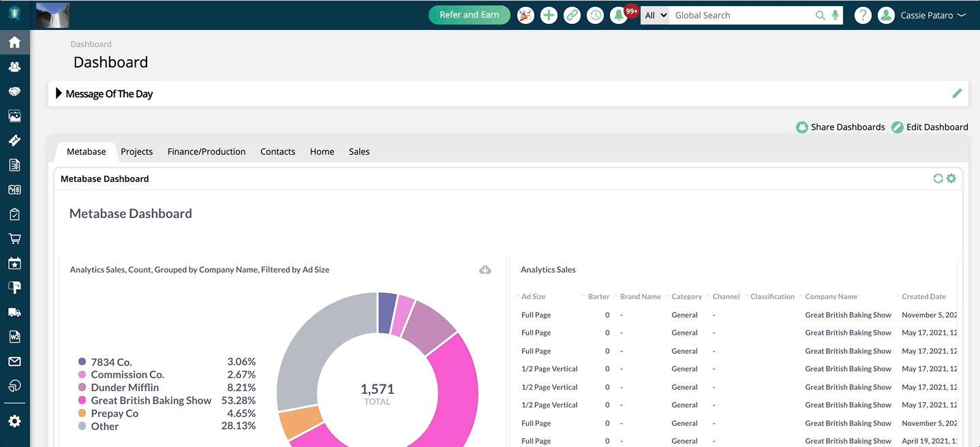Screen dimensions: 980x447
Task: Click the Dashboard breadcrumb link
Action: pyautogui.click(x=91, y=44)
